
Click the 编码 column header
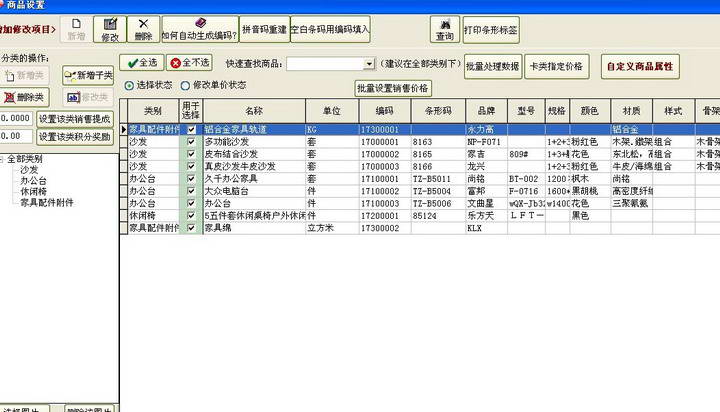tap(385, 111)
